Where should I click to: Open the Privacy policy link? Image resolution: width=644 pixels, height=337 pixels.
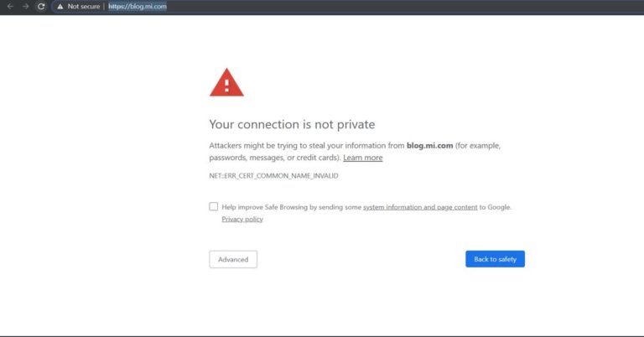click(242, 219)
